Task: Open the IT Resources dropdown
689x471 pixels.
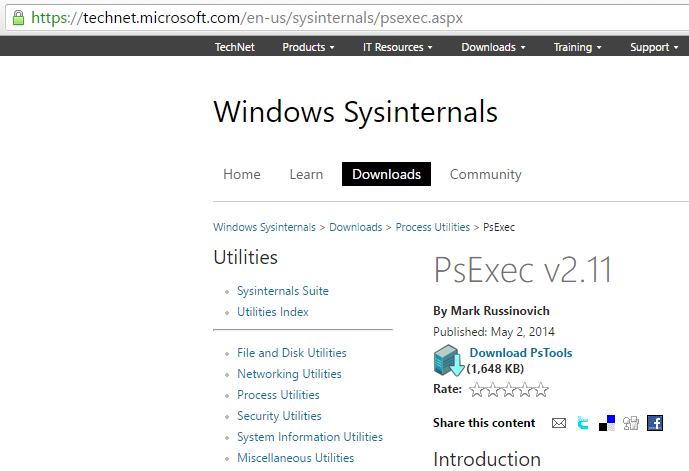Action: (x=398, y=47)
